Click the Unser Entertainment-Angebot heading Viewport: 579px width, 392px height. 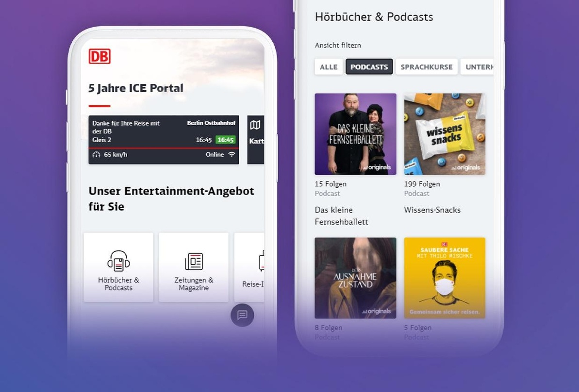coord(171,198)
